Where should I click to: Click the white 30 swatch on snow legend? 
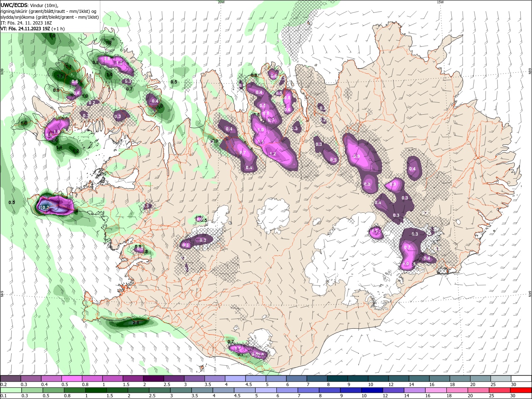pos(521,379)
